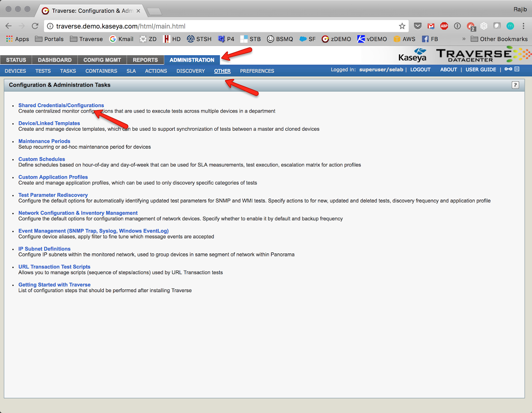Open Test Parameter Rediscovery link

(x=53, y=195)
